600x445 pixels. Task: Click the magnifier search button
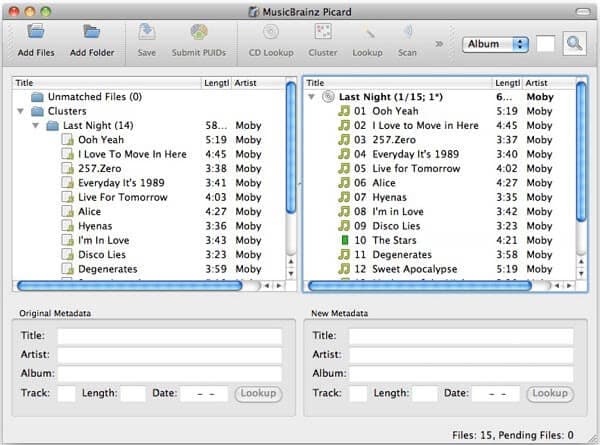coord(574,44)
